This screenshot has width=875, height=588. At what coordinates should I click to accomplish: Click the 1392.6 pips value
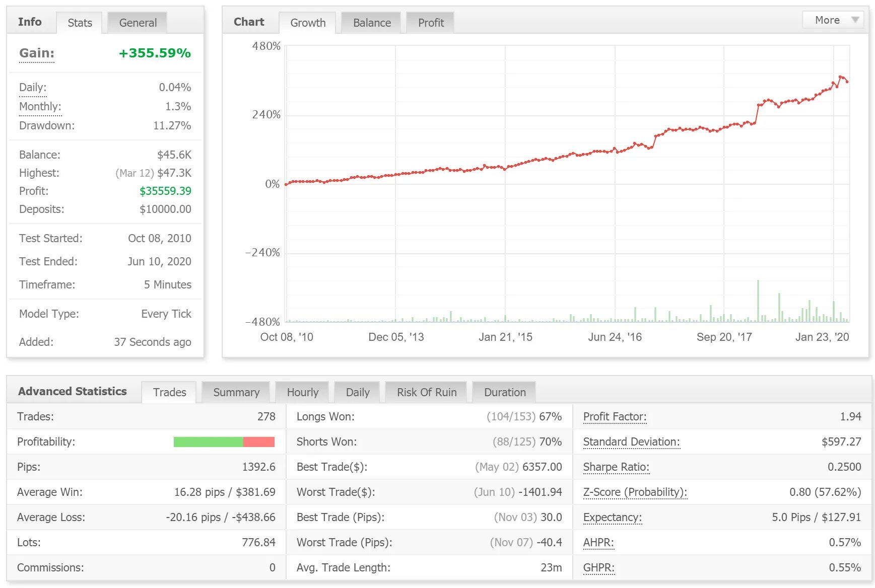[259, 467]
